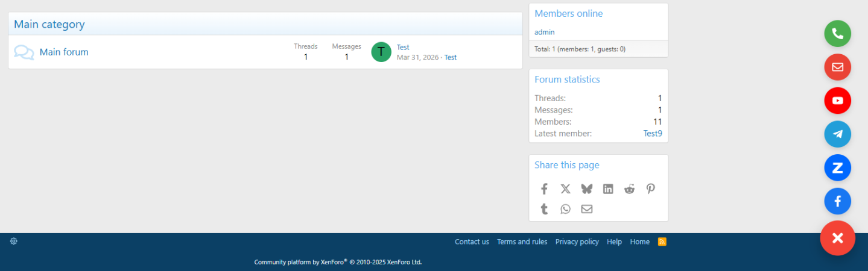Screen dimensions: 868x271
Task: Open the Contact us footer link
Action: (472, 241)
